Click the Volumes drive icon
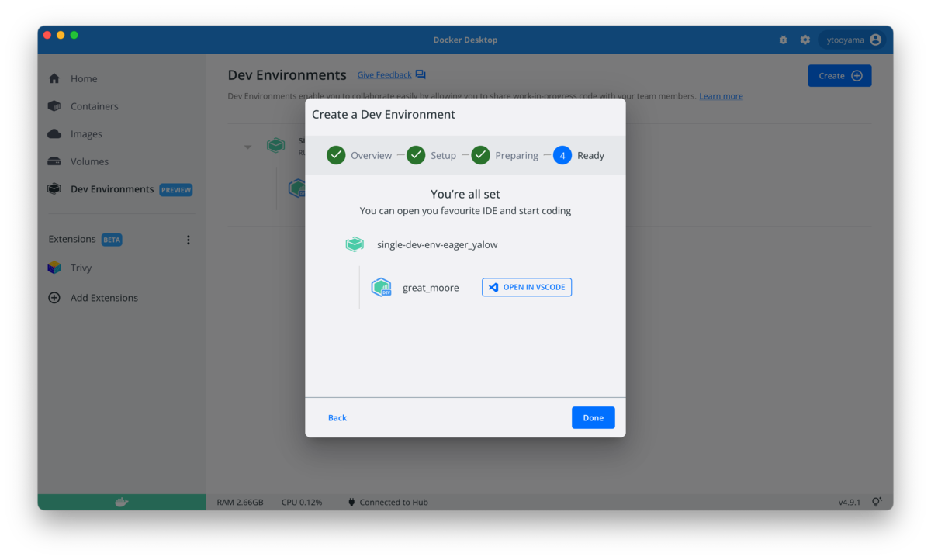Image resolution: width=931 pixels, height=560 pixels. coord(54,161)
